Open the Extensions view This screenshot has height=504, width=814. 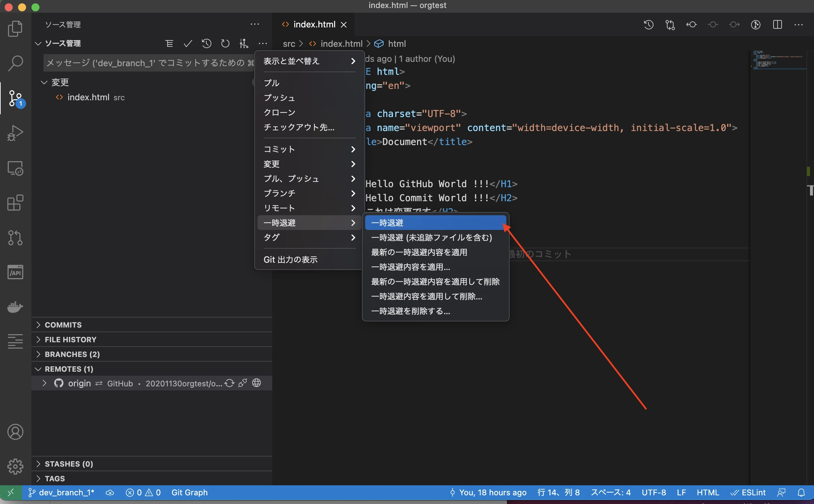tap(15, 203)
